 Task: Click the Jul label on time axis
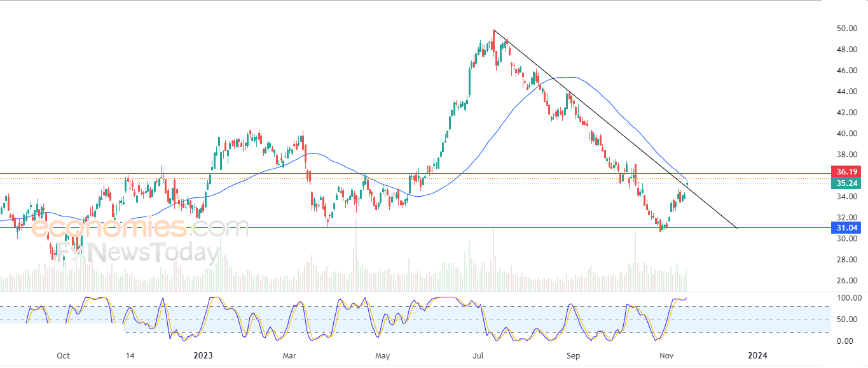coord(479,355)
